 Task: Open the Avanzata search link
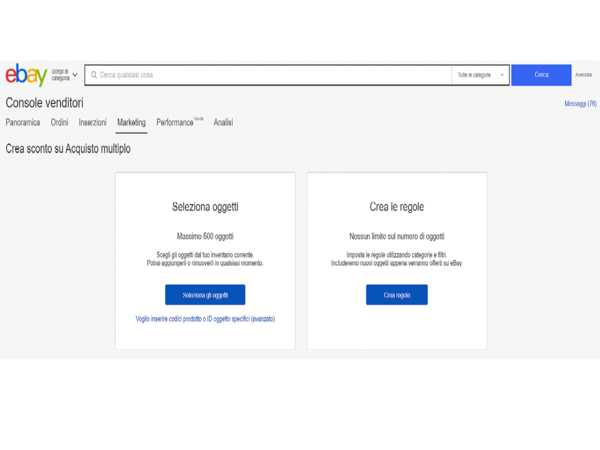pyautogui.click(x=583, y=75)
